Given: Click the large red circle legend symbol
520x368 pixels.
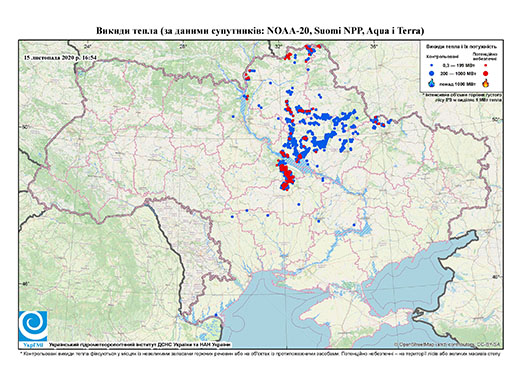Looking at the screenshot, I should pos(486,73).
